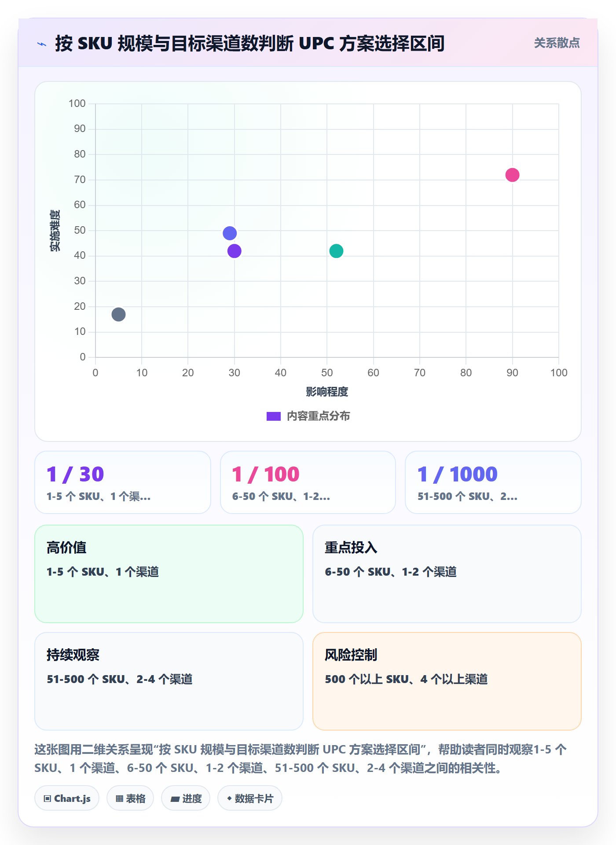Viewport: 616px width, 845px height.
Task: Select the 重点投入 quadrant card
Action: (447, 574)
